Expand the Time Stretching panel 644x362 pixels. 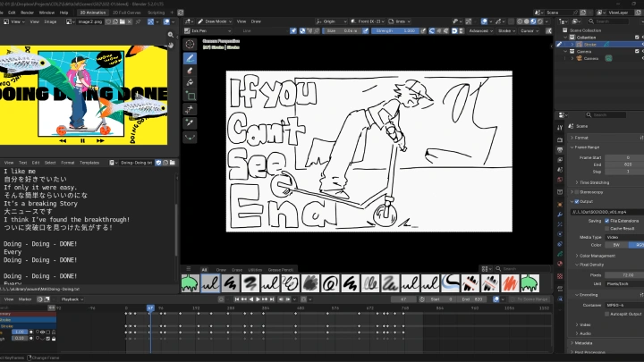(594, 182)
